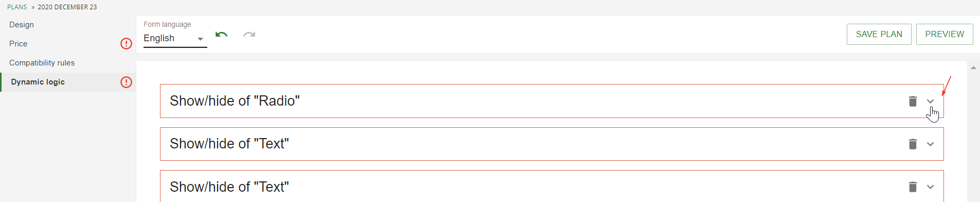This screenshot has height=202, width=980.
Task: Go to the Price section
Action: 19,44
